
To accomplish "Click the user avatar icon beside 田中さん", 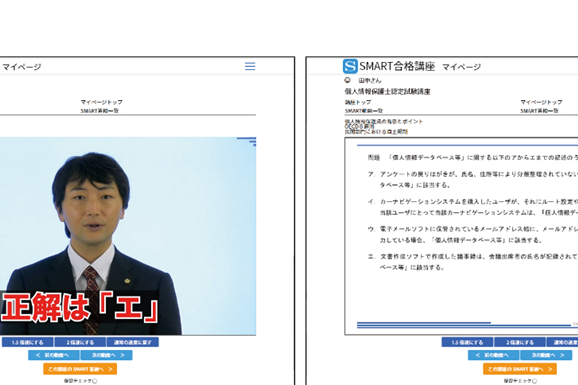I will coord(347,80).
